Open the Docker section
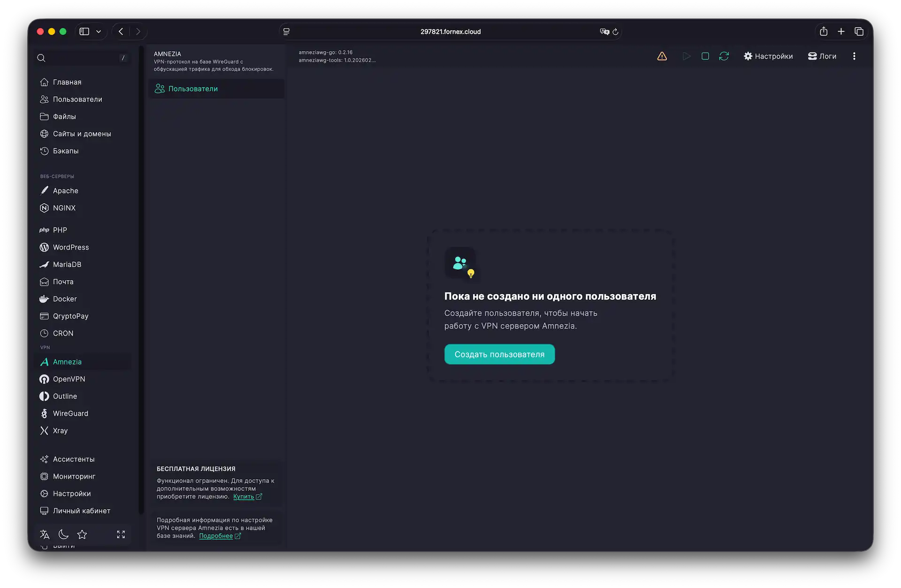This screenshot has height=588, width=901. click(x=64, y=299)
